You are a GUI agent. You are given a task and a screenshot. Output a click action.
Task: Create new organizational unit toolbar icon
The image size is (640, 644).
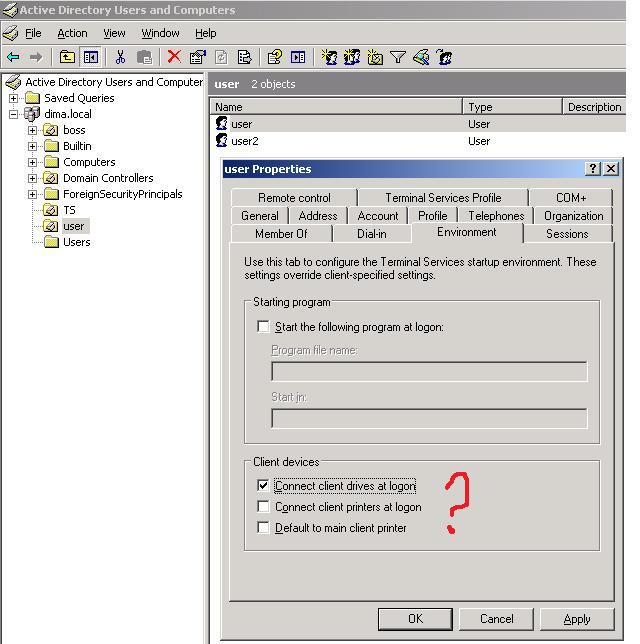tap(375, 57)
